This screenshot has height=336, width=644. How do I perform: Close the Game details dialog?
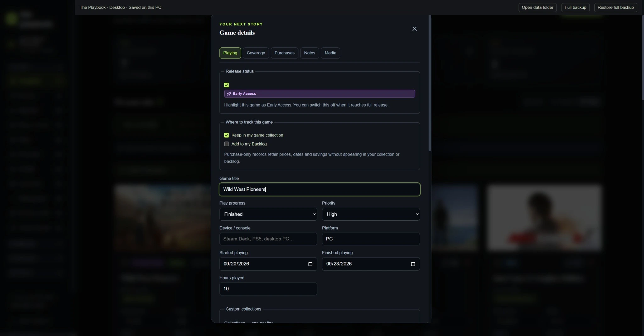414,29
